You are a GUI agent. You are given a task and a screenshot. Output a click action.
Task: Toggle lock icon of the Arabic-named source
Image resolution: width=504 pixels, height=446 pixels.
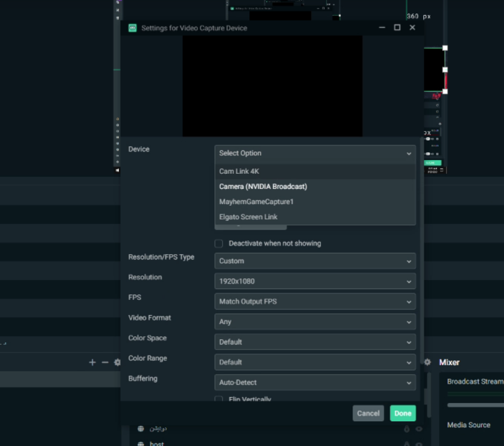pos(407,429)
